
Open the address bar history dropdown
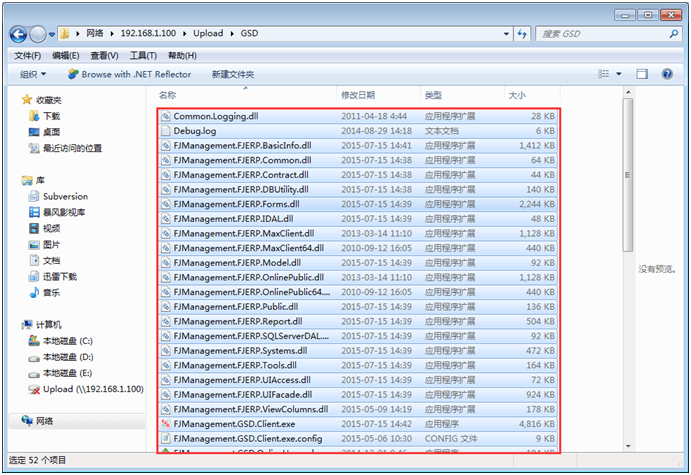[x=506, y=34]
